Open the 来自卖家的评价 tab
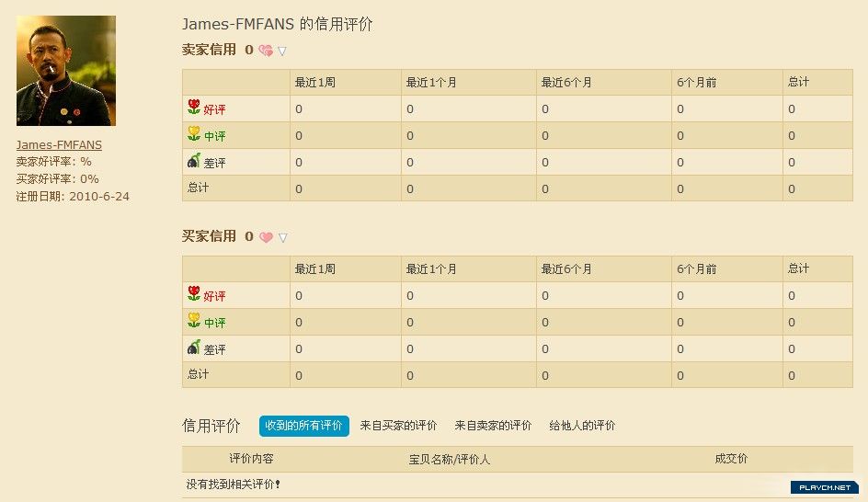Screen dimensions: 868x502 (x=493, y=426)
